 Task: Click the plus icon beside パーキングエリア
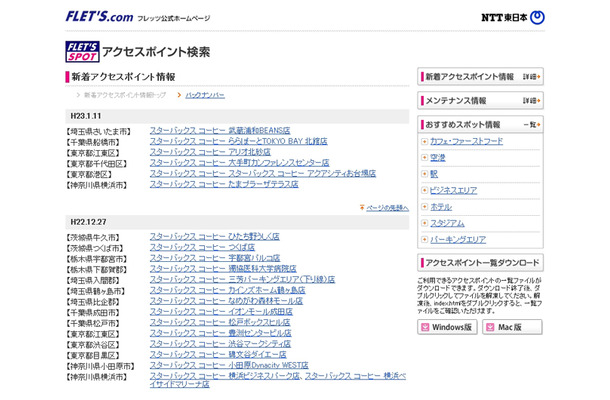[x=424, y=239]
